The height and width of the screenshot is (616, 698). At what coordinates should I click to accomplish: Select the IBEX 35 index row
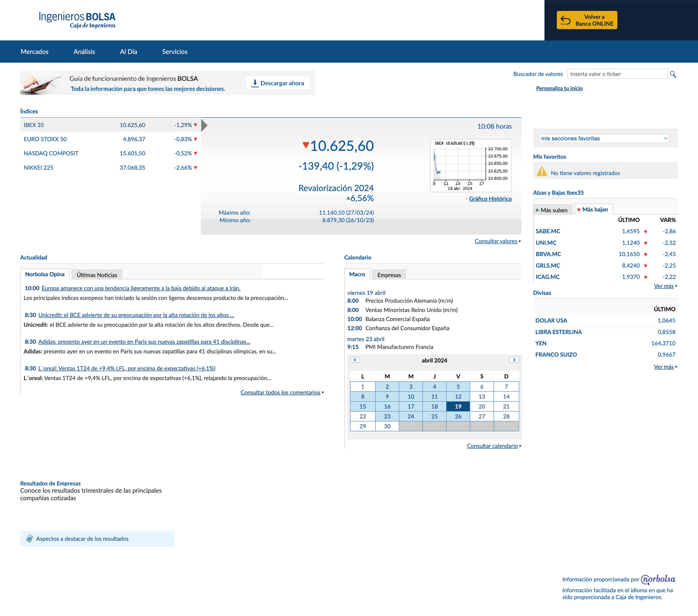tap(110, 125)
